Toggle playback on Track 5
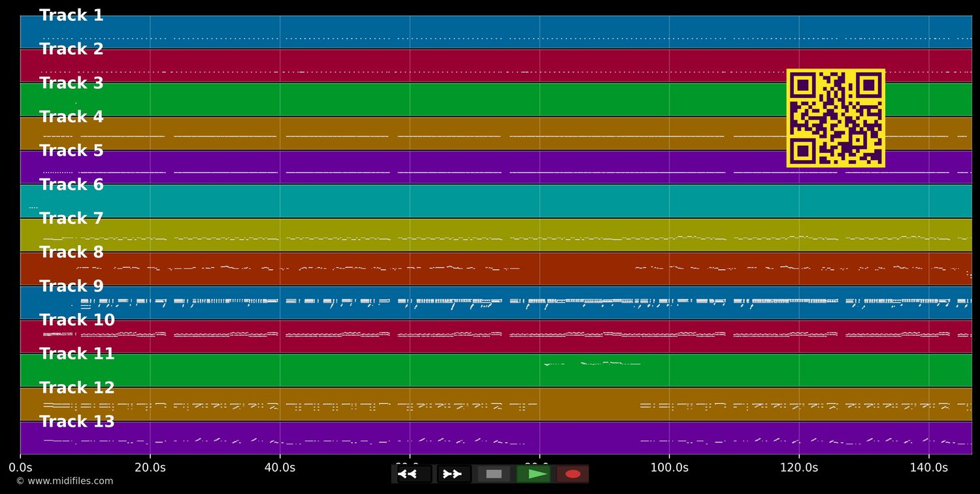 tap(71, 150)
